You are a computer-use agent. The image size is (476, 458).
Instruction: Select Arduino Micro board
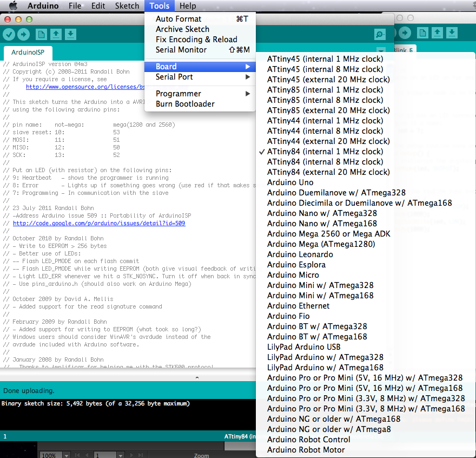[366, 275]
